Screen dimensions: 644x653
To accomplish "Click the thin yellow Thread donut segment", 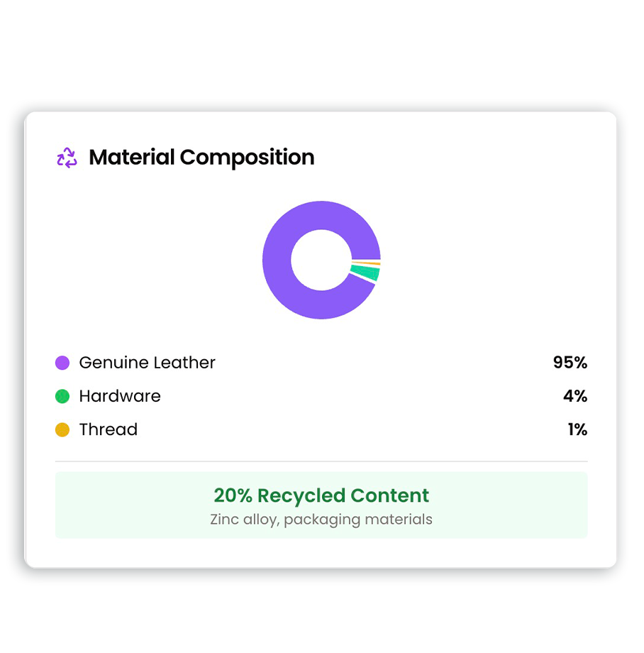I will coord(366,264).
